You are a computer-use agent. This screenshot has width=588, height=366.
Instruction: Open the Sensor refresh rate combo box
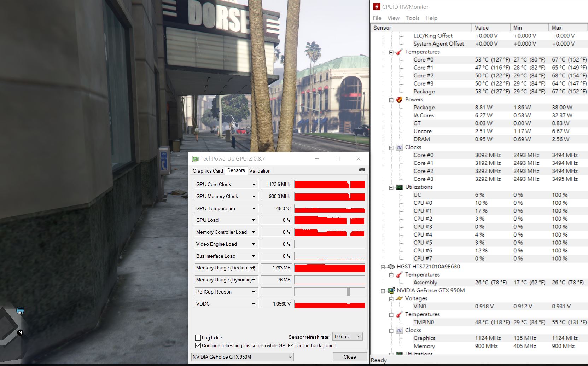click(x=348, y=336)
